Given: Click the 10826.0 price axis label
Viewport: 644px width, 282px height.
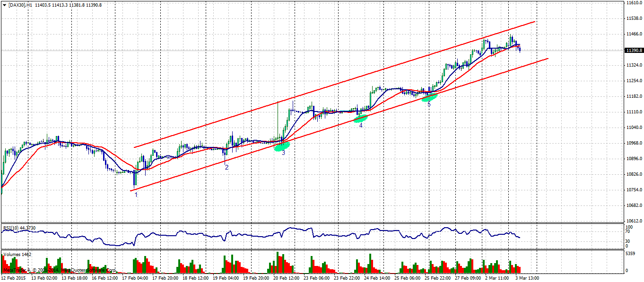Looking at the screenshot, I should (x=634, y=174).
